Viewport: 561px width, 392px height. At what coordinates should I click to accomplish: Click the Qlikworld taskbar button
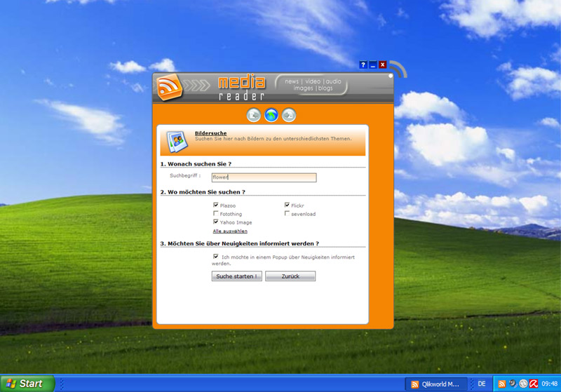[x=436, y=384]
